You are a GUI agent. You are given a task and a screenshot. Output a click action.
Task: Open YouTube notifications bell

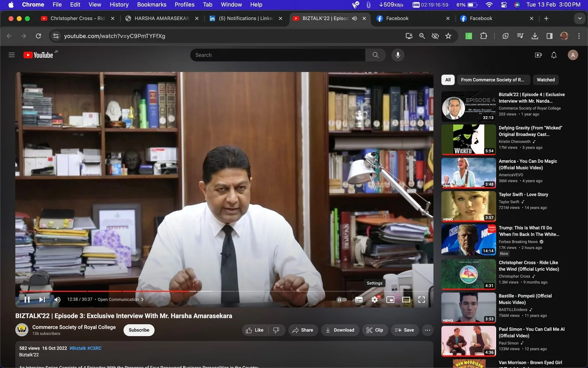554,55
